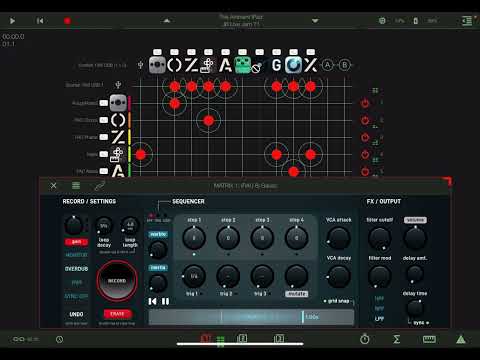The height and width of the screenshot is (360, 480).
Task: Click the step 1 knob
Action: [x=194, y=238]
